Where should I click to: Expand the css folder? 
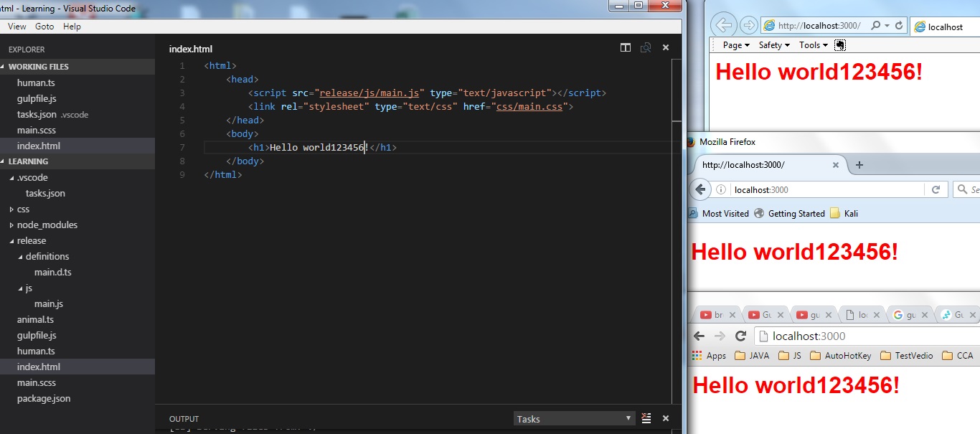77,209
